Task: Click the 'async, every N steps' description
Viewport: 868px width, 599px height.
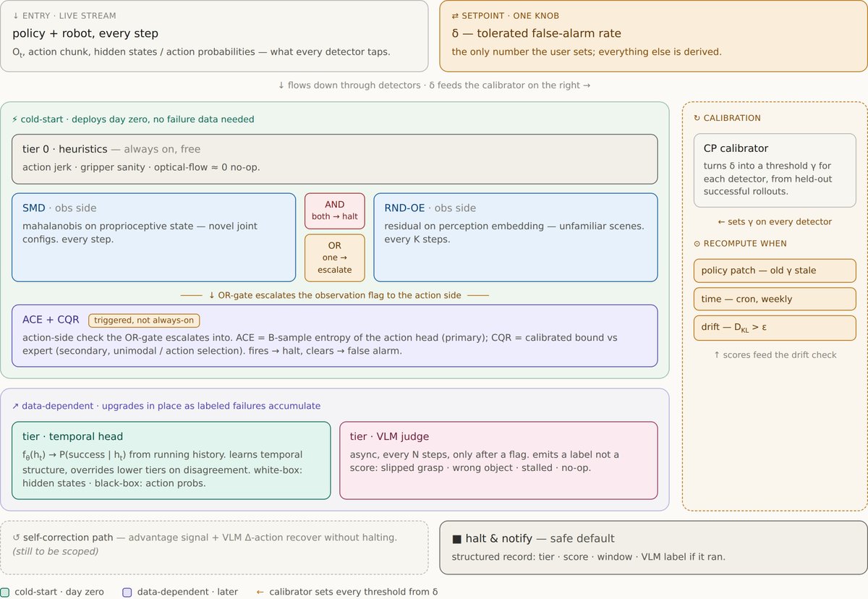Action: (485, 462)
